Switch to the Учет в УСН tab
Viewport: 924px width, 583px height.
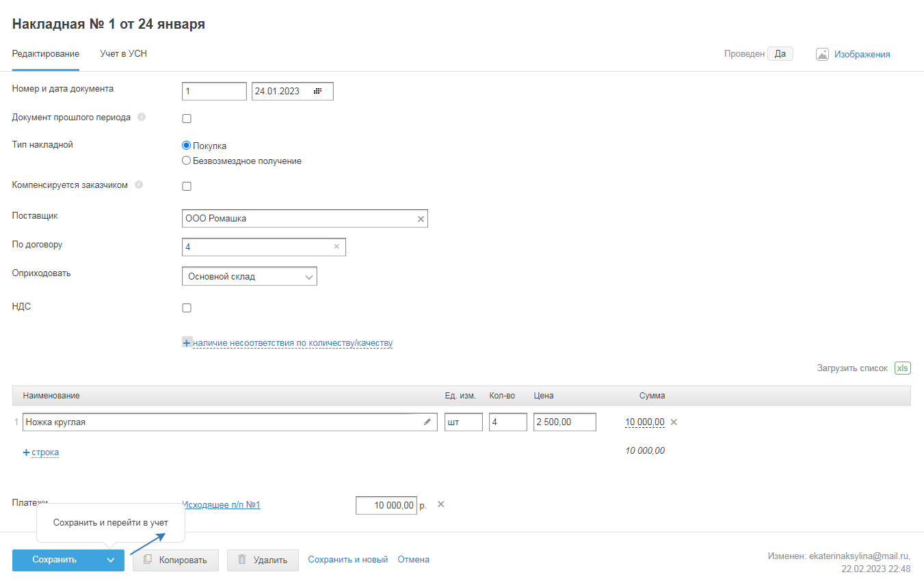[x=123, y=54]
